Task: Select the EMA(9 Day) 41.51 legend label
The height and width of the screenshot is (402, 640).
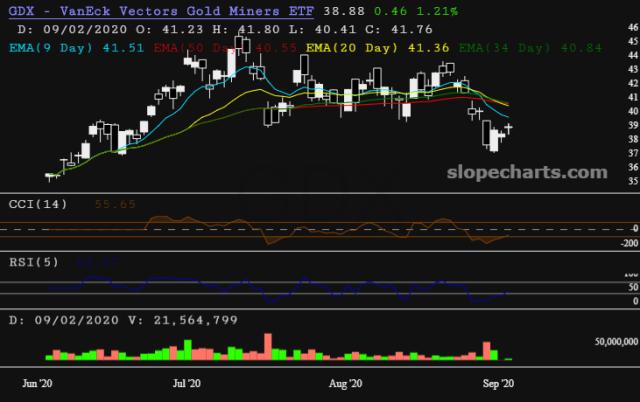Action: coord(76,48)
